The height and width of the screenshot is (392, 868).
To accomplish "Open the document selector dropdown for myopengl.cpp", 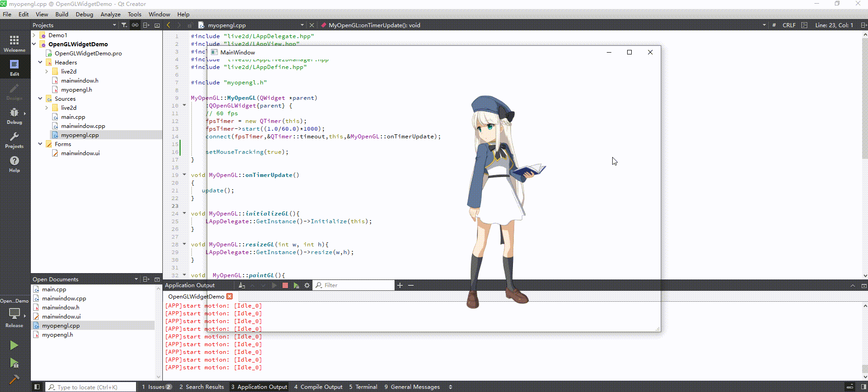I will [x=302, y=25].
